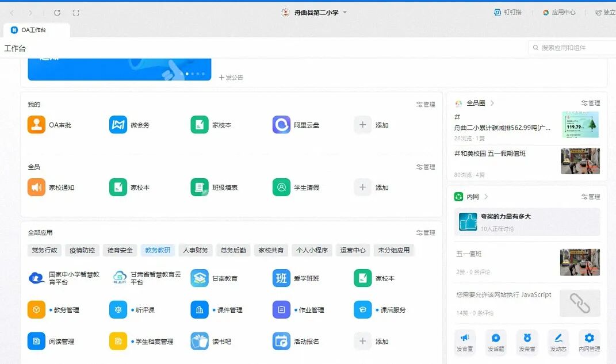Screen dimensions: 616x364
Task: Open the 学生请假 student leave app
Action: tap(303, 187)
